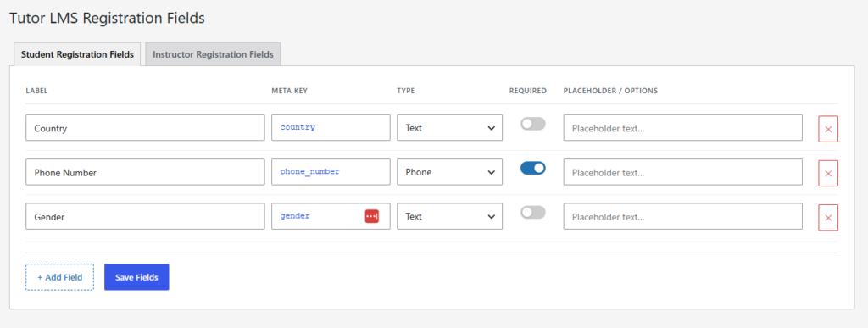Click the REQUIRED column header
Image resolution: width=868 pixels, height=328 pixels.
pos(527,91)
